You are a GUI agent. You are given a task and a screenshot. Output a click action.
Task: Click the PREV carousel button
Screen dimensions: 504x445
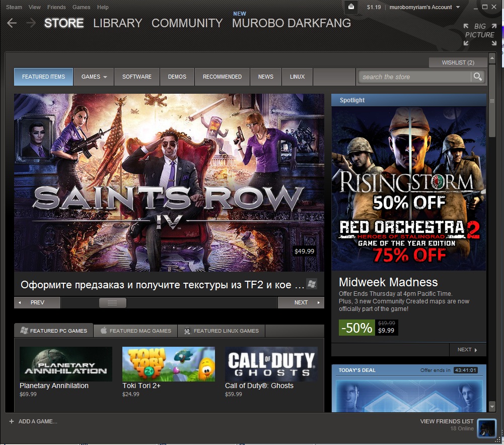37,302
